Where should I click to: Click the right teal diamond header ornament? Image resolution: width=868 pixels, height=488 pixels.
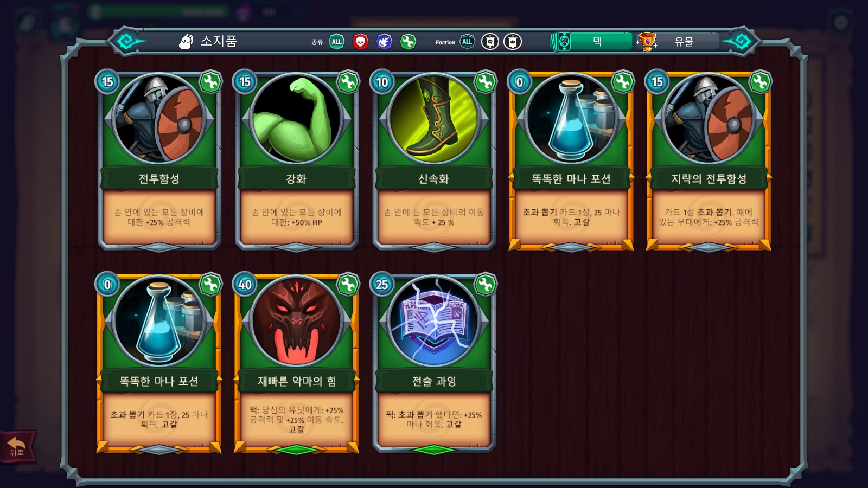[741, 42]
